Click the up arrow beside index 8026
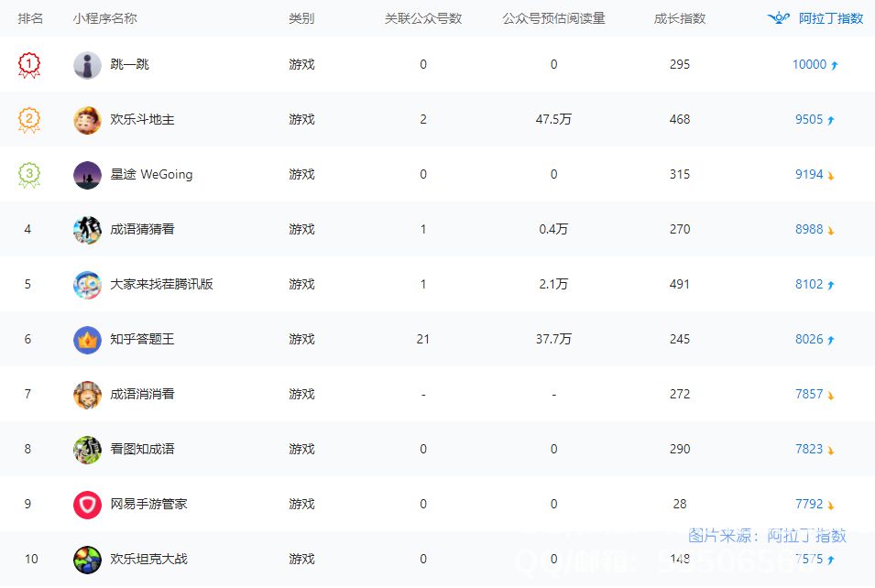This screenshot has height=588, width=875. click(831, 340)
